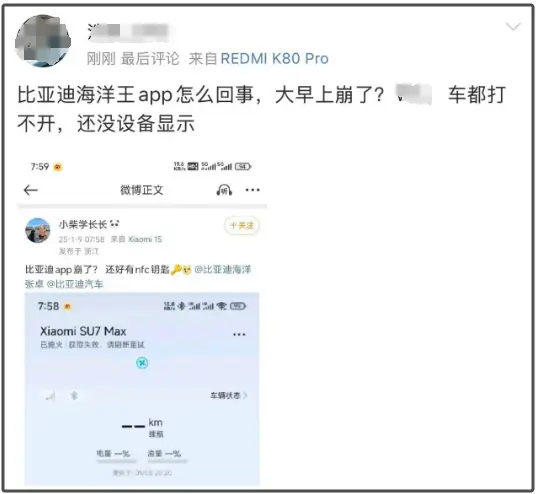Tap the teal refresh icon under car name

[142, 363]
